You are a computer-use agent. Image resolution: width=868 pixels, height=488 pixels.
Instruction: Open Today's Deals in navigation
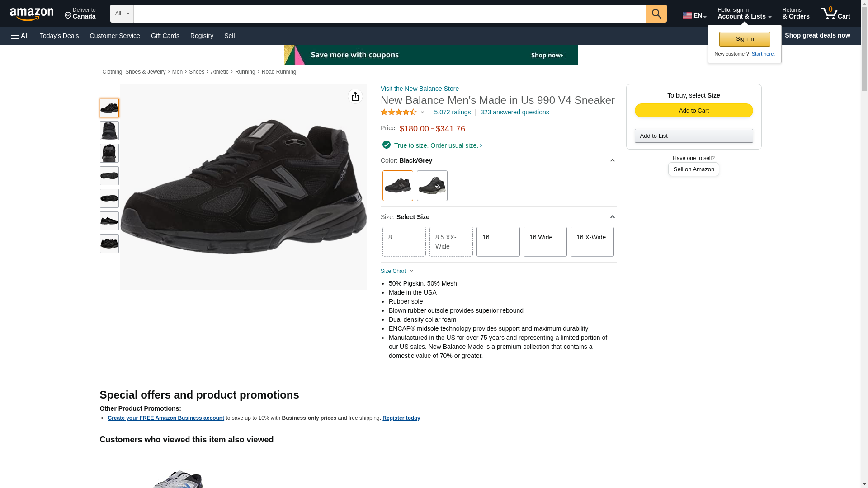point(59,36)
